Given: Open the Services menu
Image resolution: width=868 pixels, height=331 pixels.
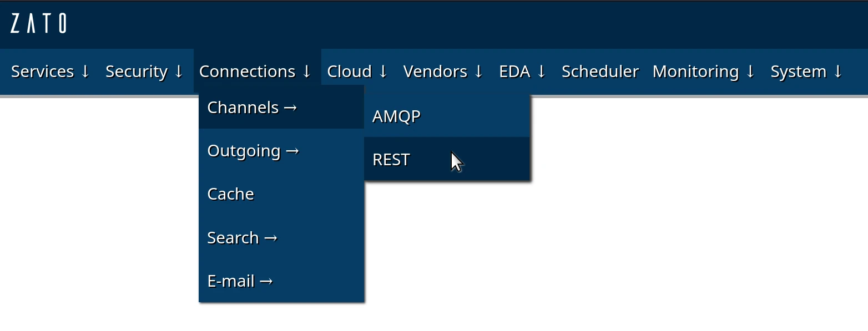Looking at the screenshot, I should coord(50,72).
